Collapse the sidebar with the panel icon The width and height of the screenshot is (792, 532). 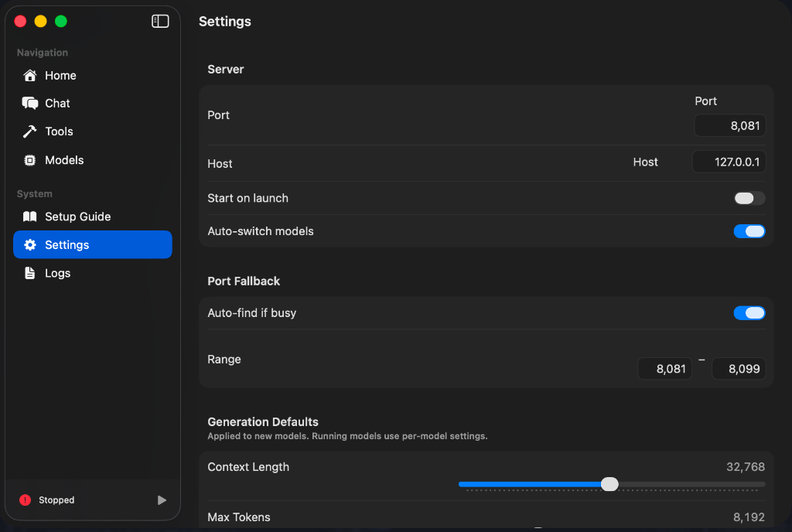pos(159,21)
